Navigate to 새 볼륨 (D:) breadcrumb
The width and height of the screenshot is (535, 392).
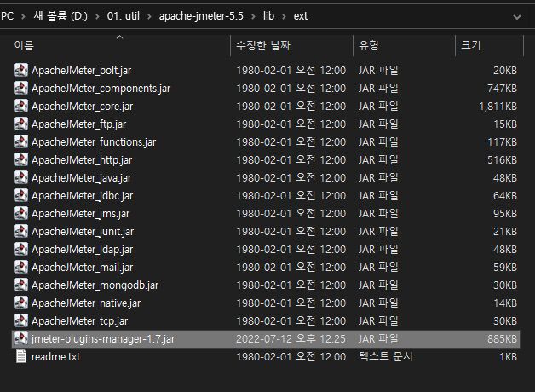click(x=60, y=15)
